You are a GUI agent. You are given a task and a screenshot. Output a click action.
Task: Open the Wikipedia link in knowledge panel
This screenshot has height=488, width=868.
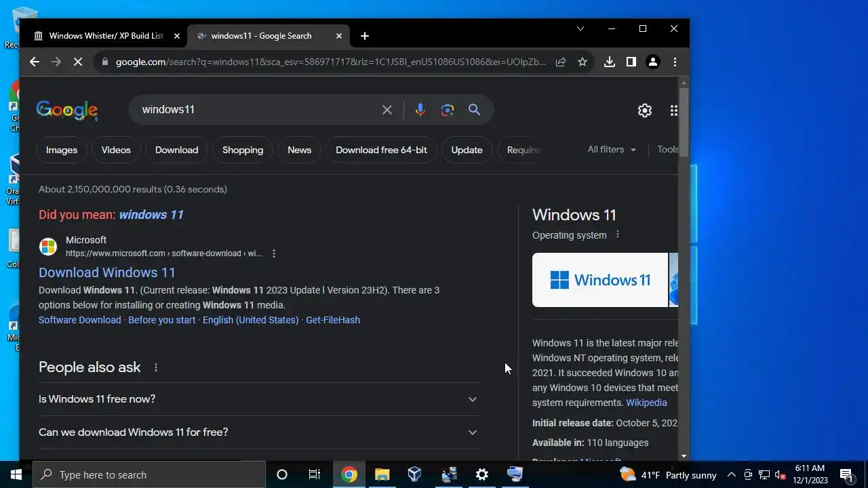[x=646, y=403]
